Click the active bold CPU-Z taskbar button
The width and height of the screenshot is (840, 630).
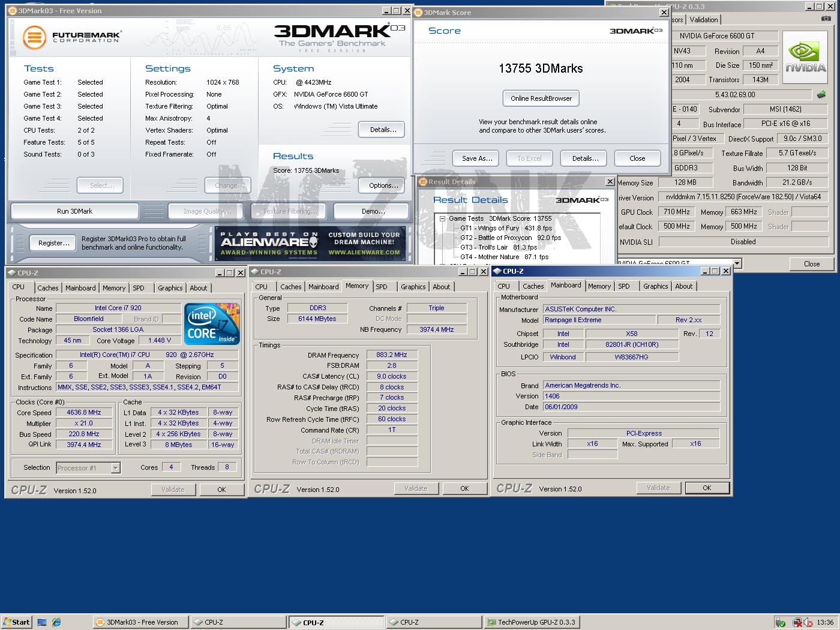336,622
